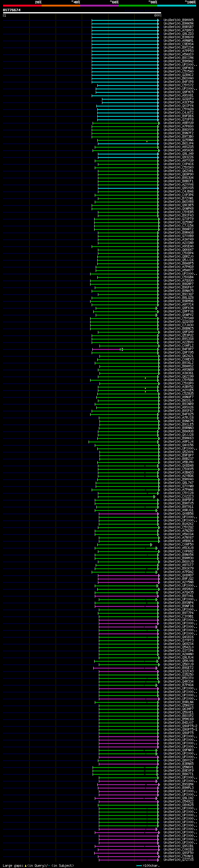View hit UniRef100_B9IIM4
199x868 pixels.
pyautogui.click(x=178, y=58)
